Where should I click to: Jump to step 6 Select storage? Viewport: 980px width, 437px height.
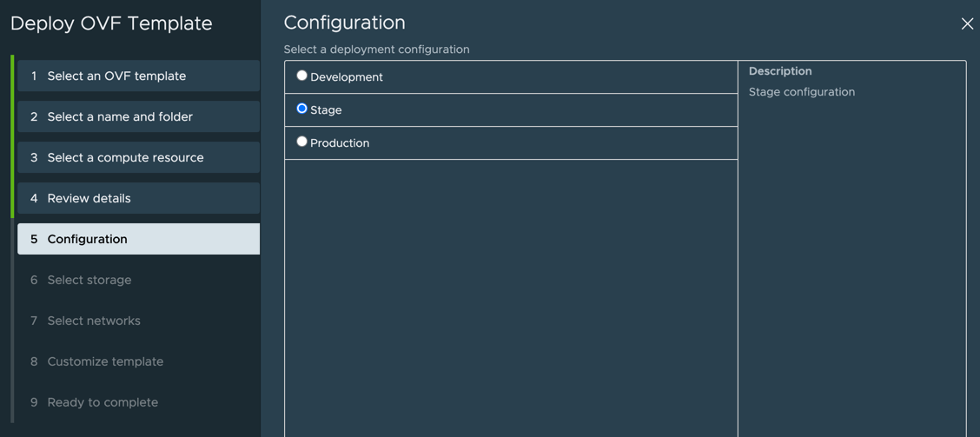click(x=138, y=280)
